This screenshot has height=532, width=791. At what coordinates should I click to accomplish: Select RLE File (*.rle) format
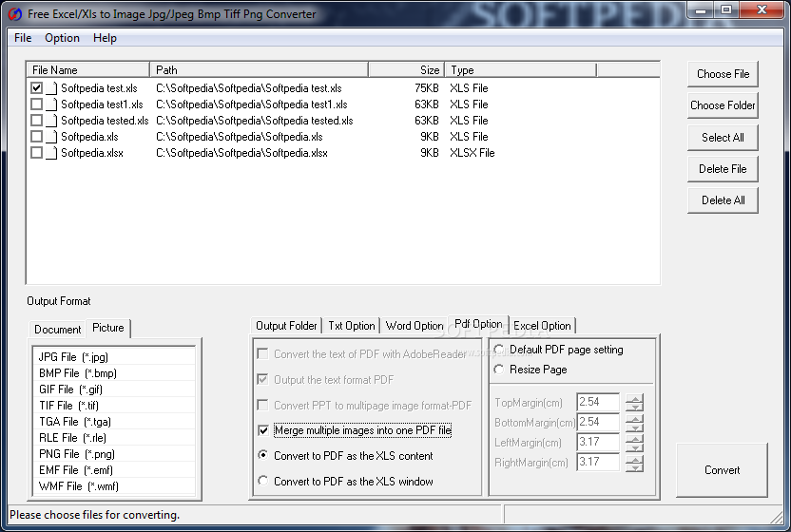coord(114,438)
